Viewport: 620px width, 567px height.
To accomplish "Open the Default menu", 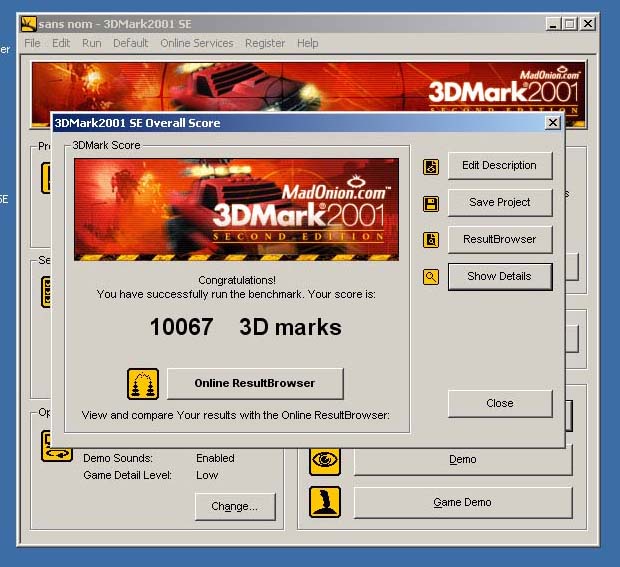I will (130, 43).
